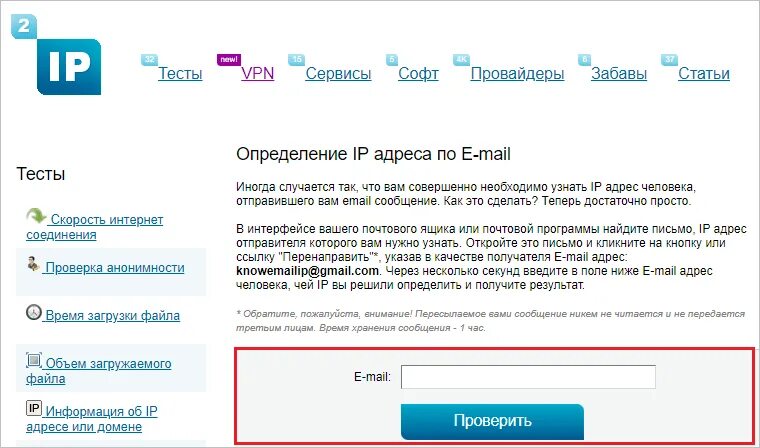Click the 32 count badge above Тесты
760x448 pixels.
click(x=150, y=60)
